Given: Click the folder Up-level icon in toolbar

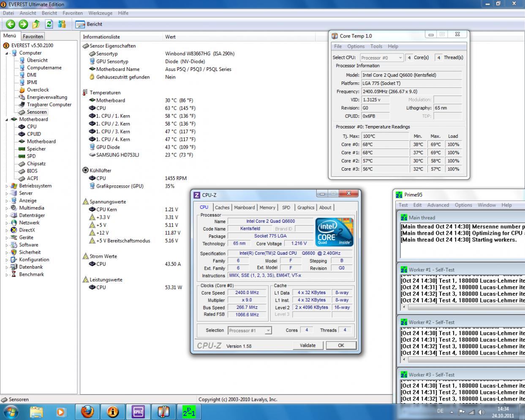Looking at the screenshot, I should (36, 24).
